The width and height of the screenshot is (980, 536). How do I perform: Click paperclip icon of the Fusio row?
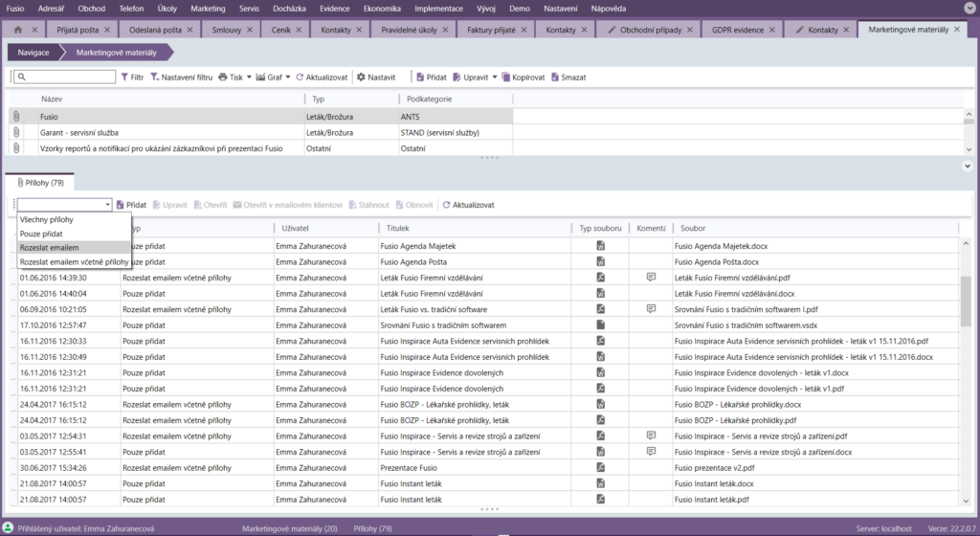pos(15,116)
